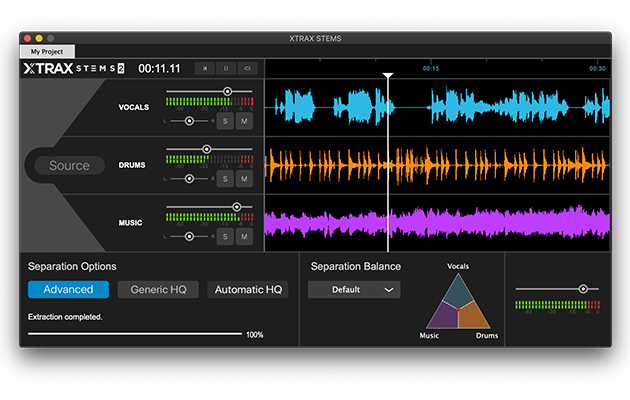Mute the Vocals track
Image resolution: width=630 pixels, height=400 pixels.
click(x=244, y=121)
